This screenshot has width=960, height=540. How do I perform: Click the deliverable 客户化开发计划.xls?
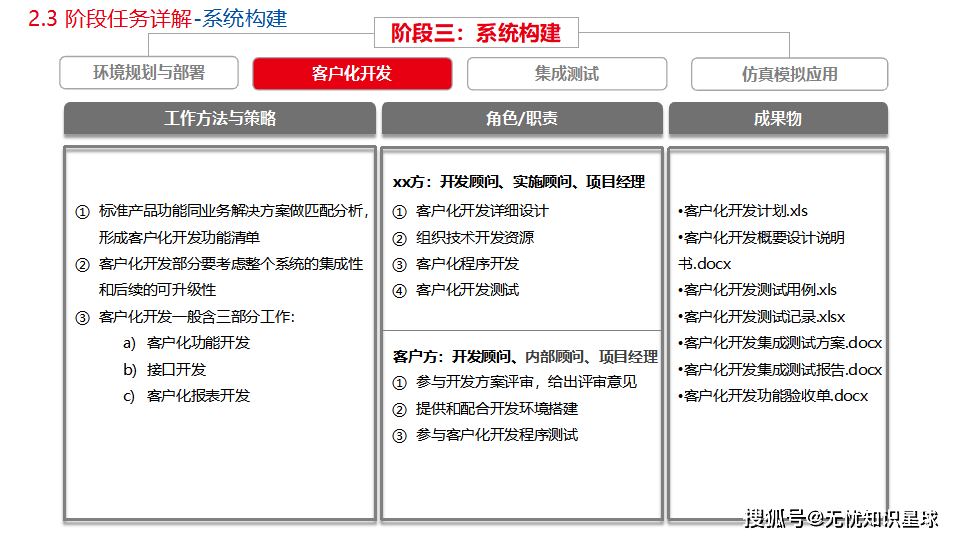(x=743, y=211)
